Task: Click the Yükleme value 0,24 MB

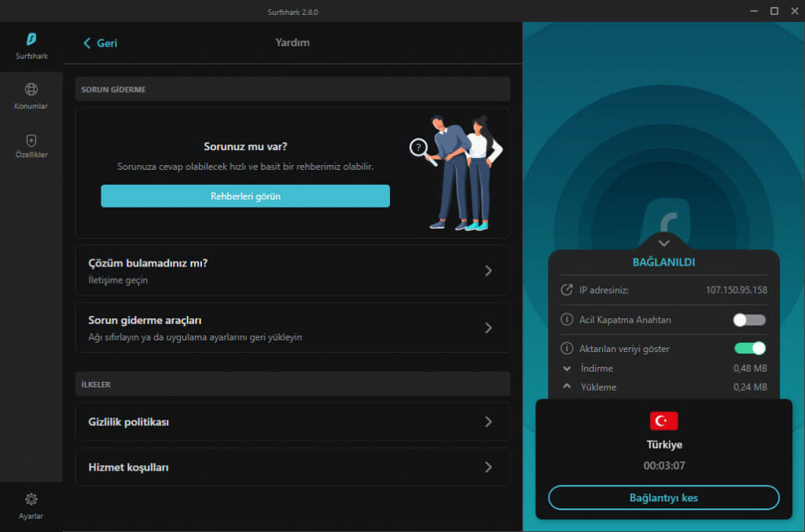Action: click(x=750, y=387)
